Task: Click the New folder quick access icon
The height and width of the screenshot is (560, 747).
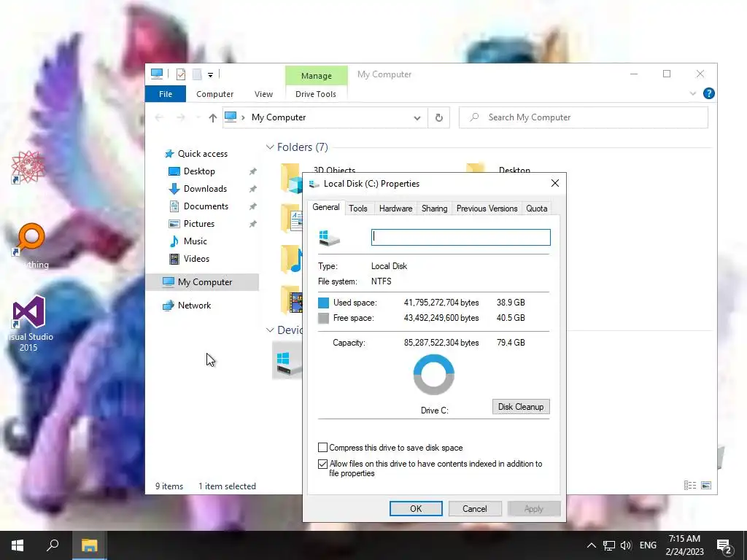Action: [197, 74]
